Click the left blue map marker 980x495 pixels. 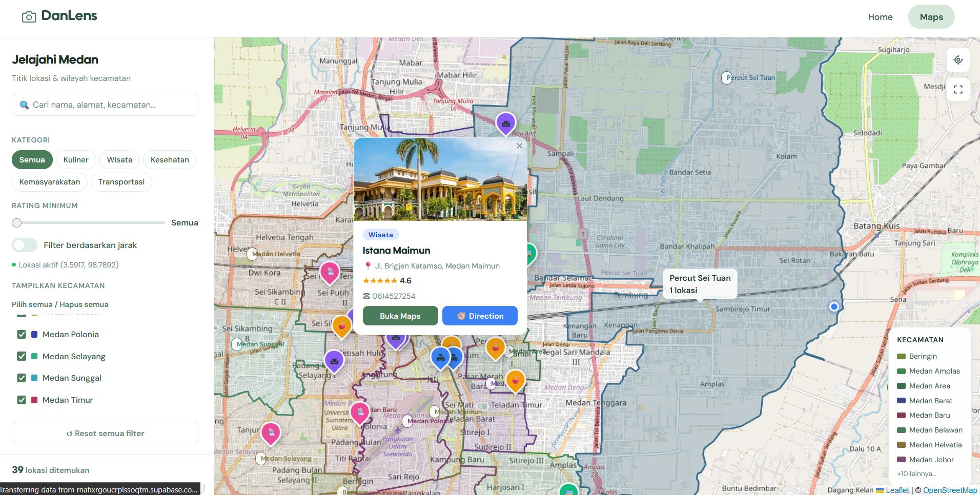tap(439, 358)
